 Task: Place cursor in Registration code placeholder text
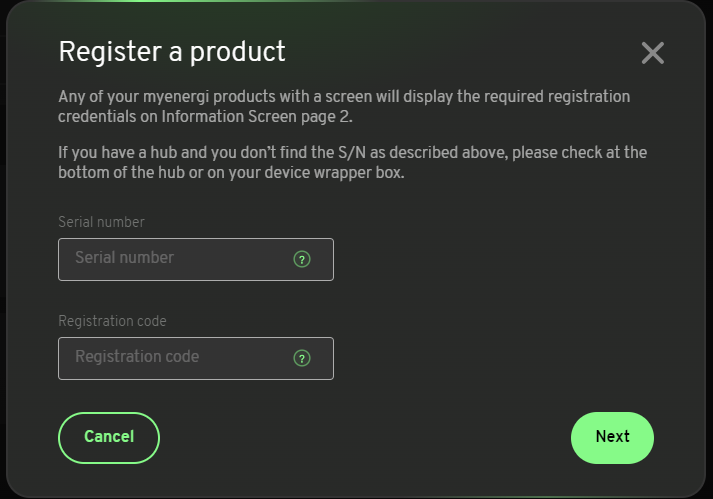(137, 357)
